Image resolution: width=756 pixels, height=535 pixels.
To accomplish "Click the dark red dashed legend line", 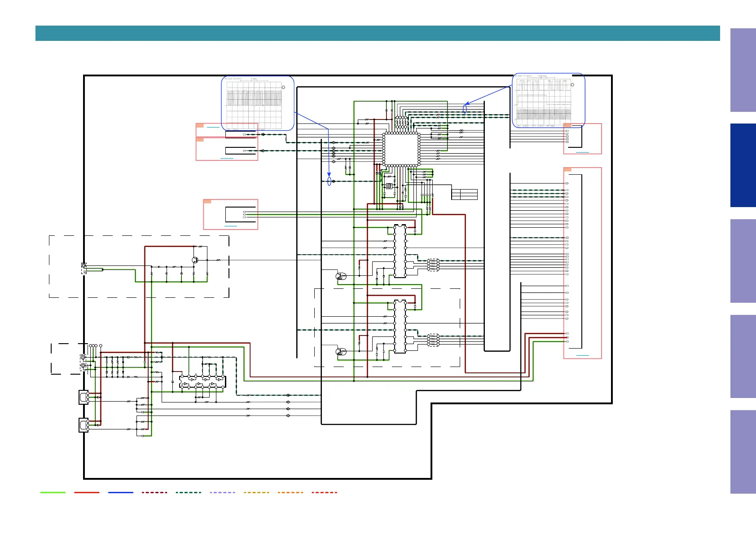I will [x=154, y=492].
